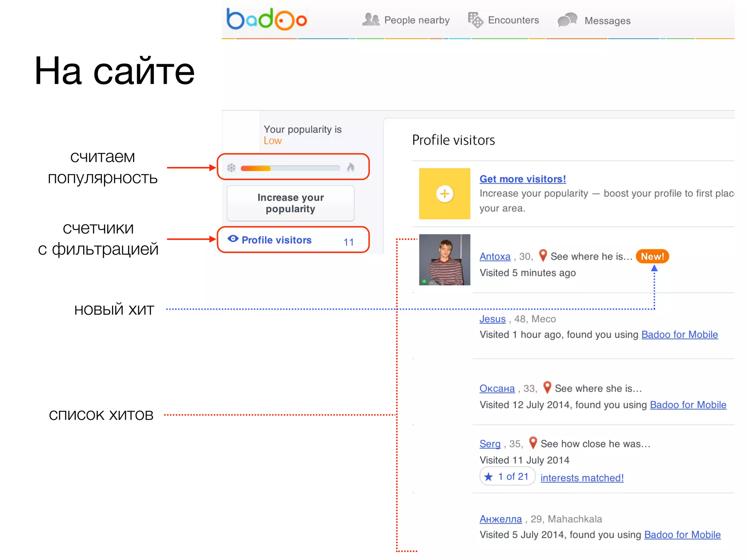The image size is (747, 560).
Task: Click the flame icon on popularity bar
Action: point(351,167)
